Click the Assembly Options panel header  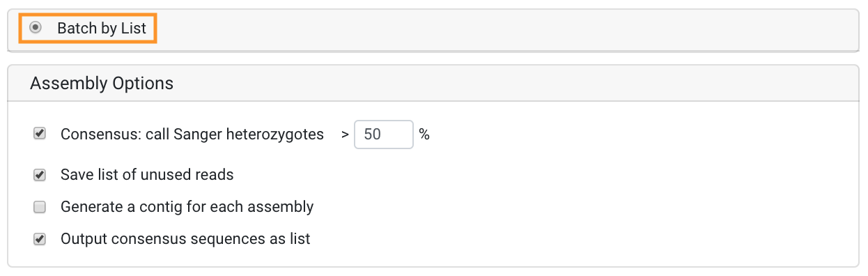pos(433,84)
